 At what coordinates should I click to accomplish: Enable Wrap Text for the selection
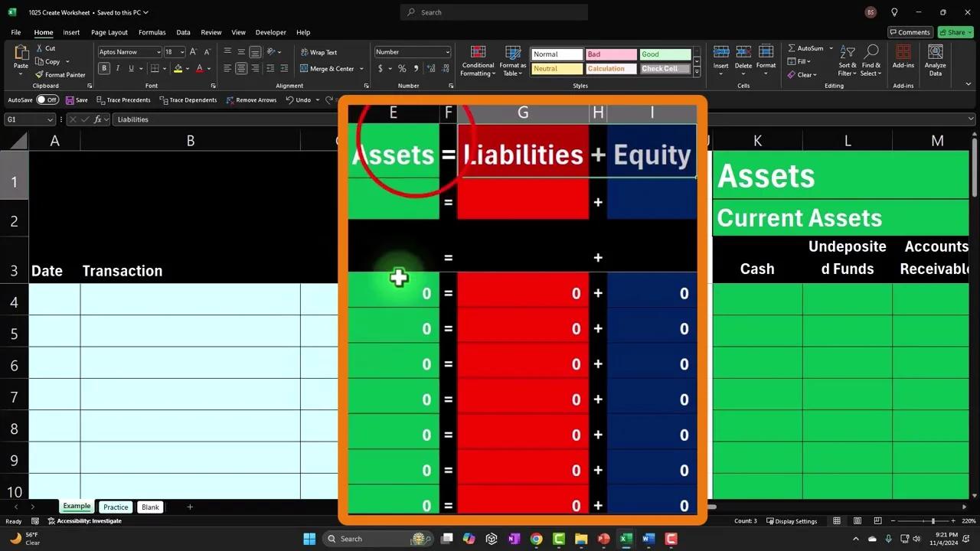point(318,52)
